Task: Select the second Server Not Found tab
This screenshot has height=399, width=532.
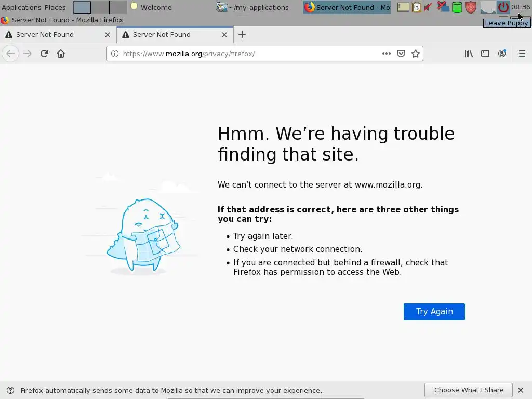Action: coord(175,35)
